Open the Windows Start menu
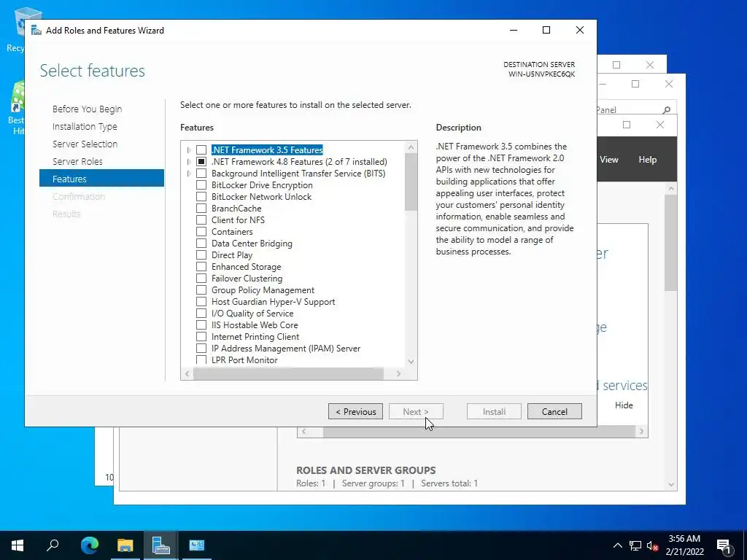The width and height of the screenshot is (747, 560). pyautogui.click(x=18, y=545)
